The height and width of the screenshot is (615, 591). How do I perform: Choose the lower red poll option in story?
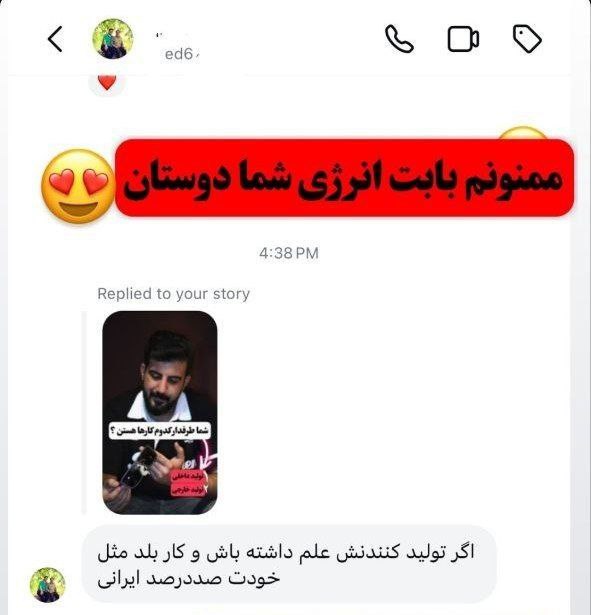188,490
